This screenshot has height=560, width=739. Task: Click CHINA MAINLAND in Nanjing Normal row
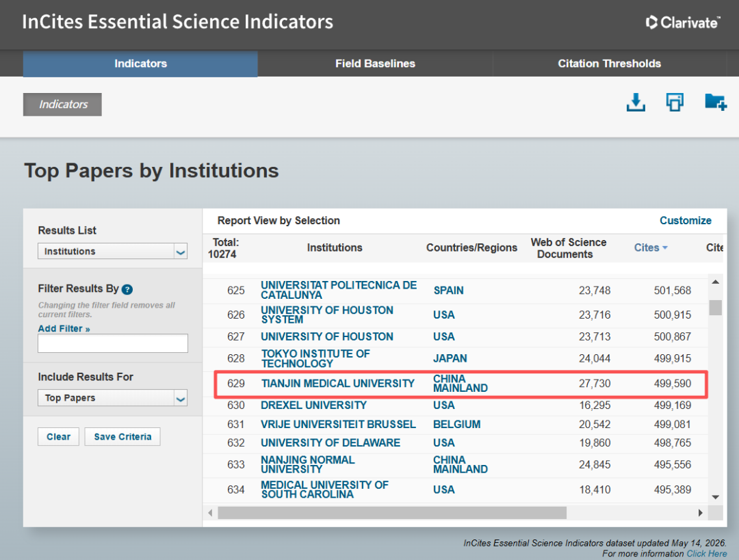460,464
